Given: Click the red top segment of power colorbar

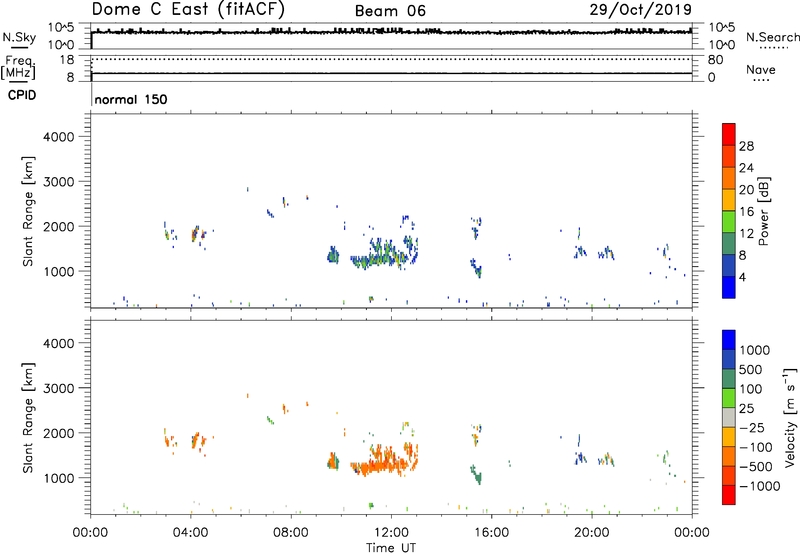Looking at the screenshot, I should pos(729,134).
